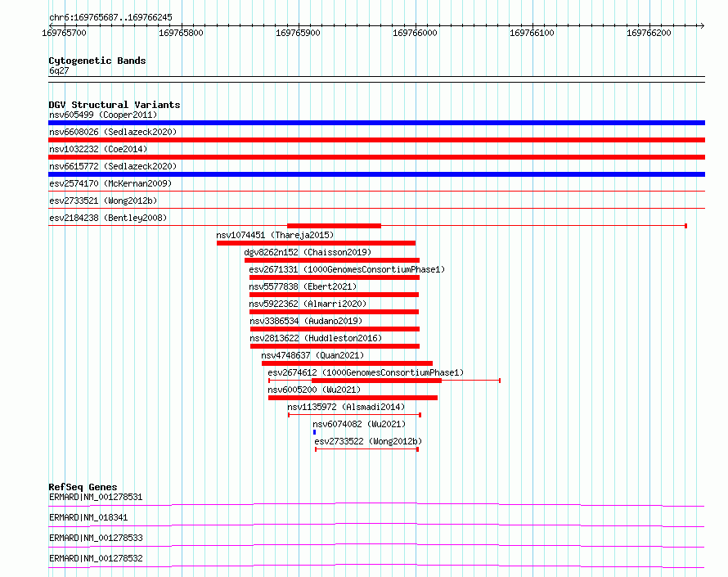Click the nsv2813622 (Huddleston2016) label

pyautogui.click(x=316, y=338)
